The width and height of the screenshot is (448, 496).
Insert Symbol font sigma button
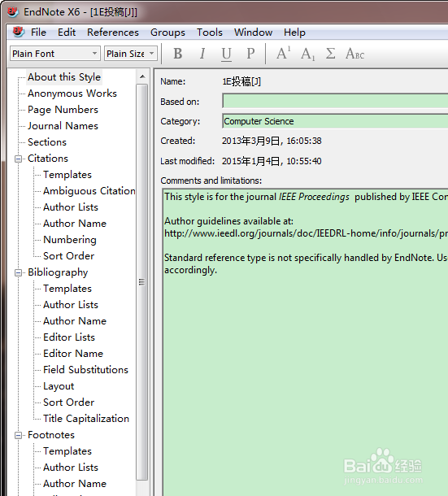(x=330, y=54)
